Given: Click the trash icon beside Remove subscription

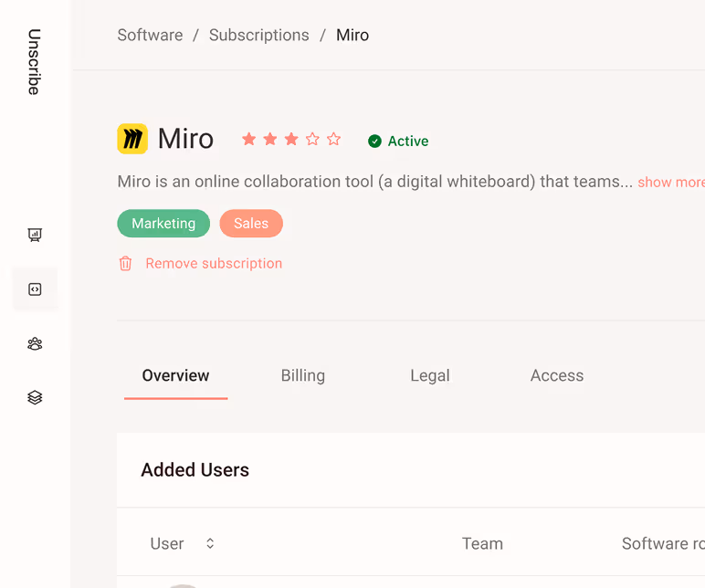Looking at the screenshot, I should (x=125, y=264).
